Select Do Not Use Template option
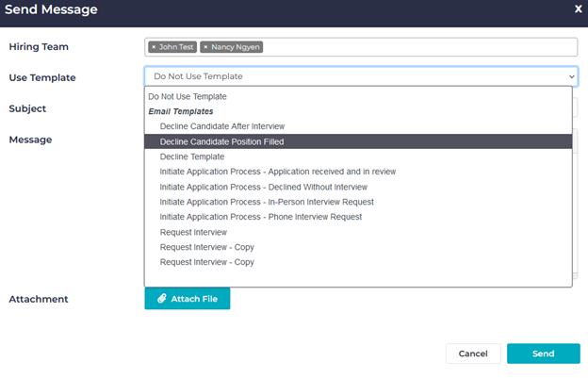The height and width of the screenshot is (378, 588). 187,96
